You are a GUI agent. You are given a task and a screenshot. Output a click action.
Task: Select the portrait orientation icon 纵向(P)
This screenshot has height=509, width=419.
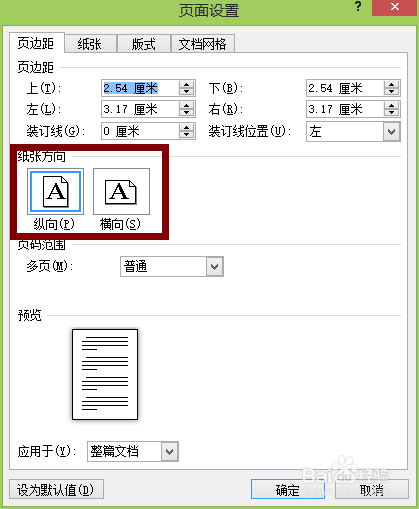[55, 192]
